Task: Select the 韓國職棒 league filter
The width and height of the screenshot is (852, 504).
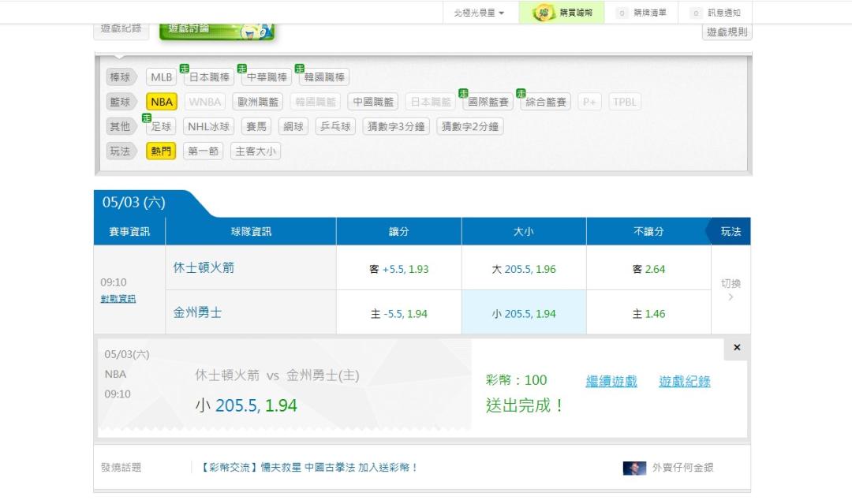Action: [324, 77]
